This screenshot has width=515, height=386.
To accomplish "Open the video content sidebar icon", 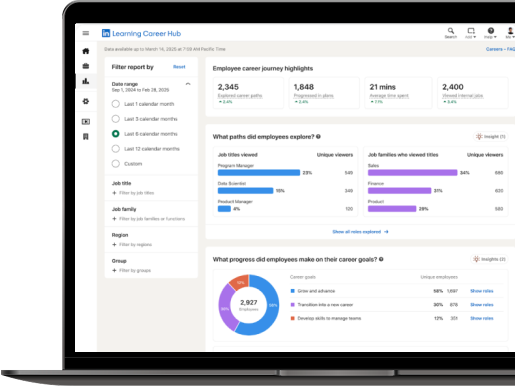I will [x=86, y=122].
